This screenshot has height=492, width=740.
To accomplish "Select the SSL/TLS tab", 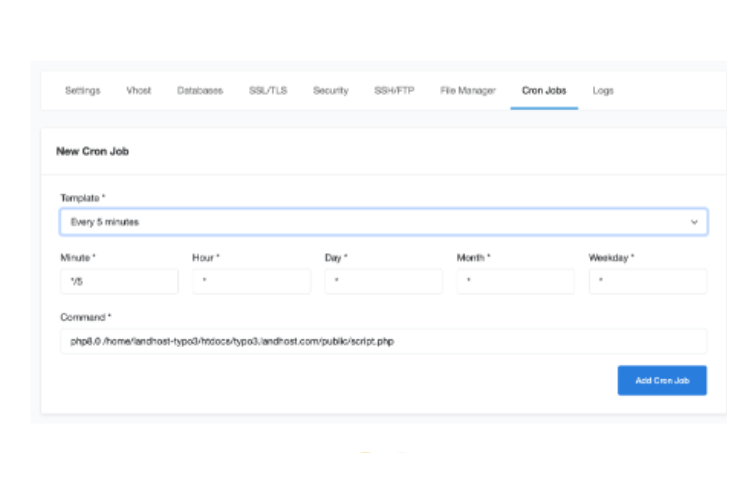I will [x=267, y=91].
